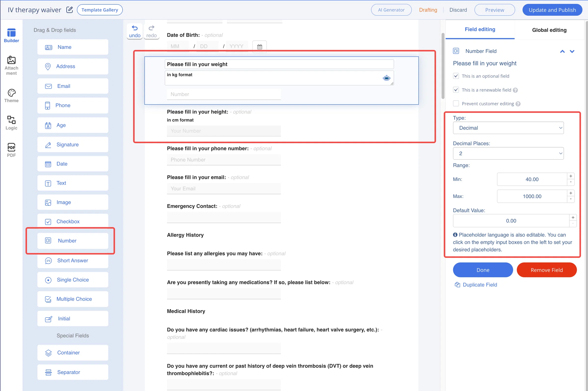The height and width of the screenshot is (391, 588).
Task: Edit the 'Please fill in your weight' label box
Action: pos(279,64)
